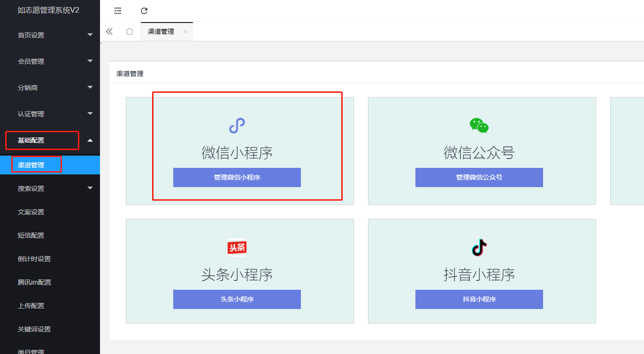Click the double-left-arrow tab scroll icon
This screenshot has height=354, width=644.
[x=109, y=31]
